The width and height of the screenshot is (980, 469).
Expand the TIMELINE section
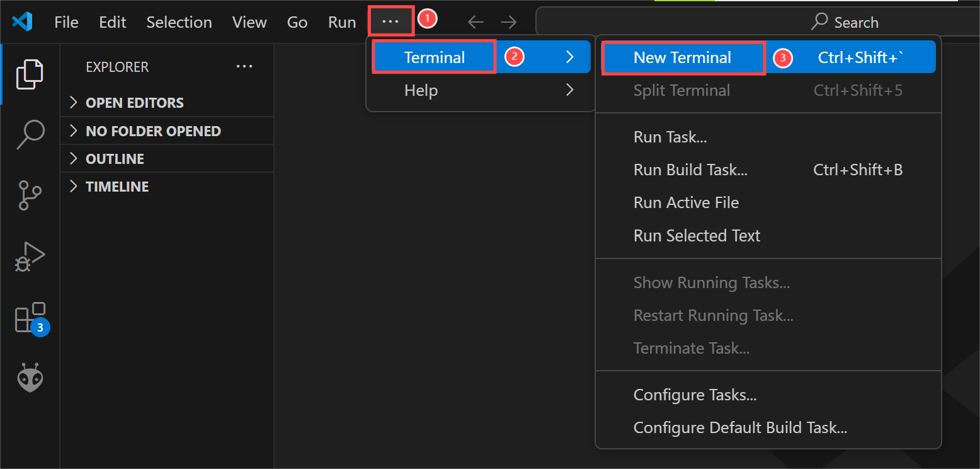coord(167,186)
